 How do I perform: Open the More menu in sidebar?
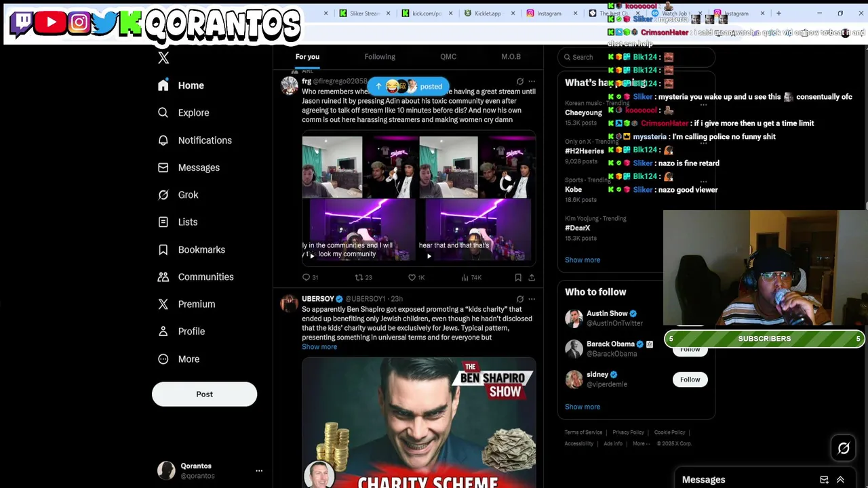tap(178, 359)
